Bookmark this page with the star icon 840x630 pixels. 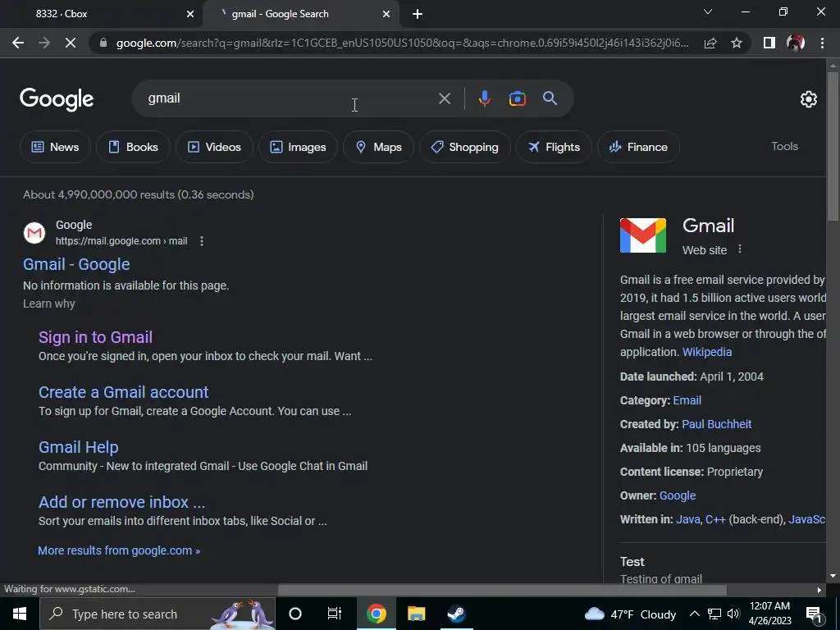737,43
